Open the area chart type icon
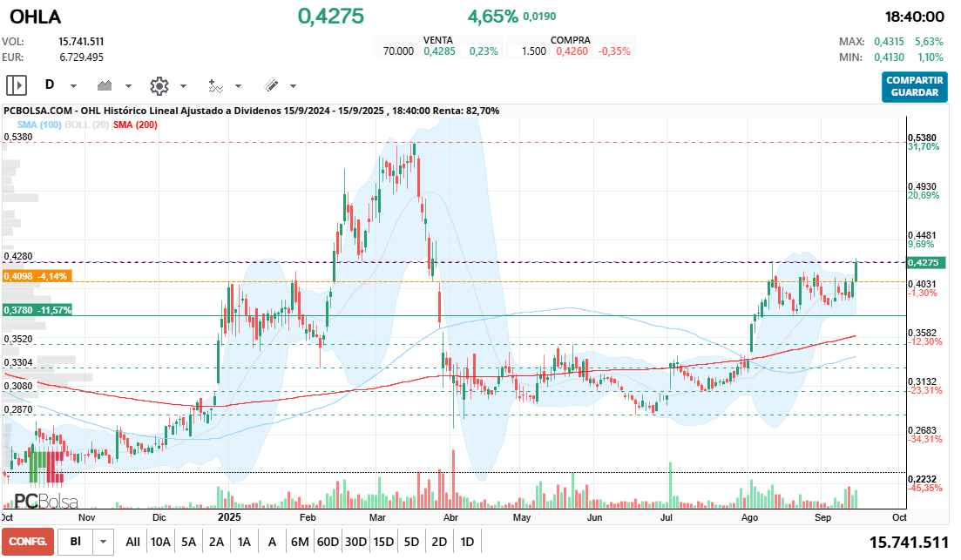 tap(105, 85)
